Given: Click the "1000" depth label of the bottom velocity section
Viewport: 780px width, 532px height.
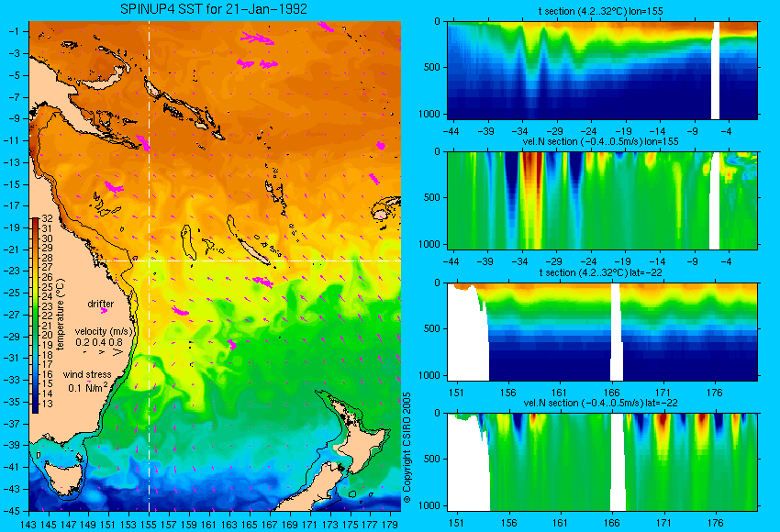Looking at the screenshot, I should click(429, 505).
